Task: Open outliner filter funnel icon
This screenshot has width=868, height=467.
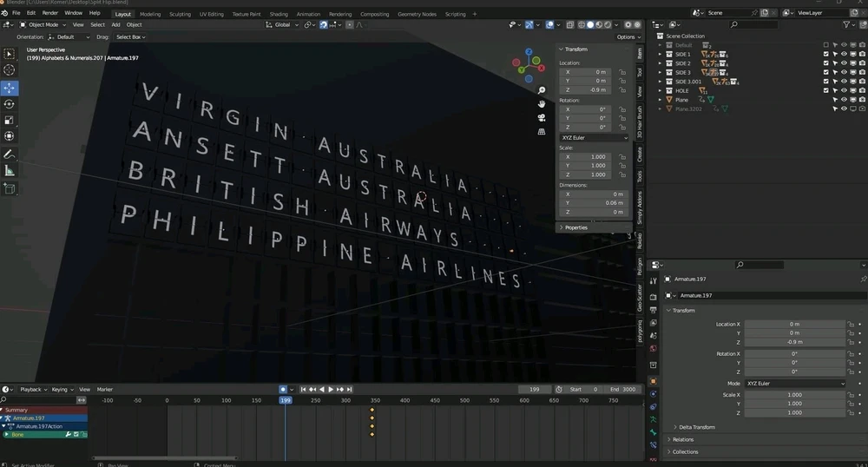Action: [x=846, y=25]
